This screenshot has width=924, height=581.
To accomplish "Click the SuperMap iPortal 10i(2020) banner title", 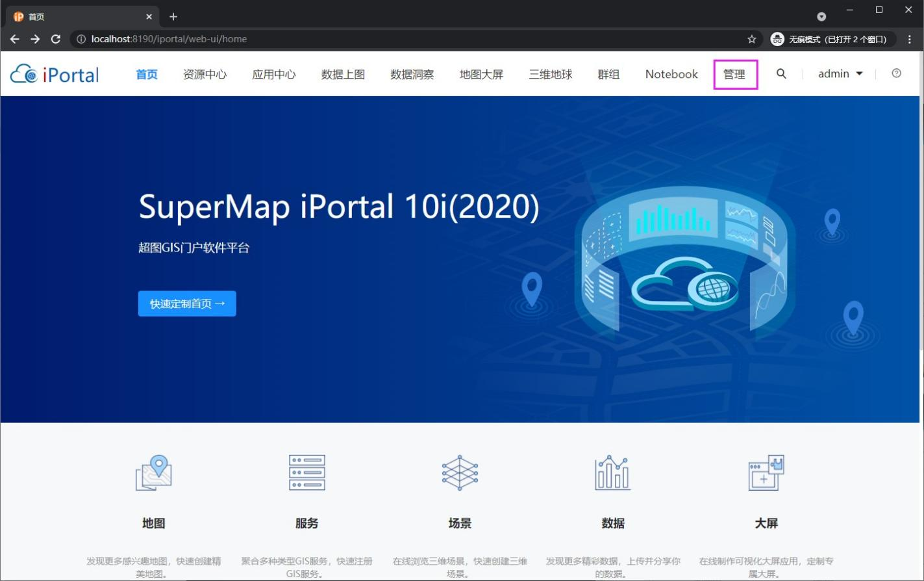I will 339,207.
